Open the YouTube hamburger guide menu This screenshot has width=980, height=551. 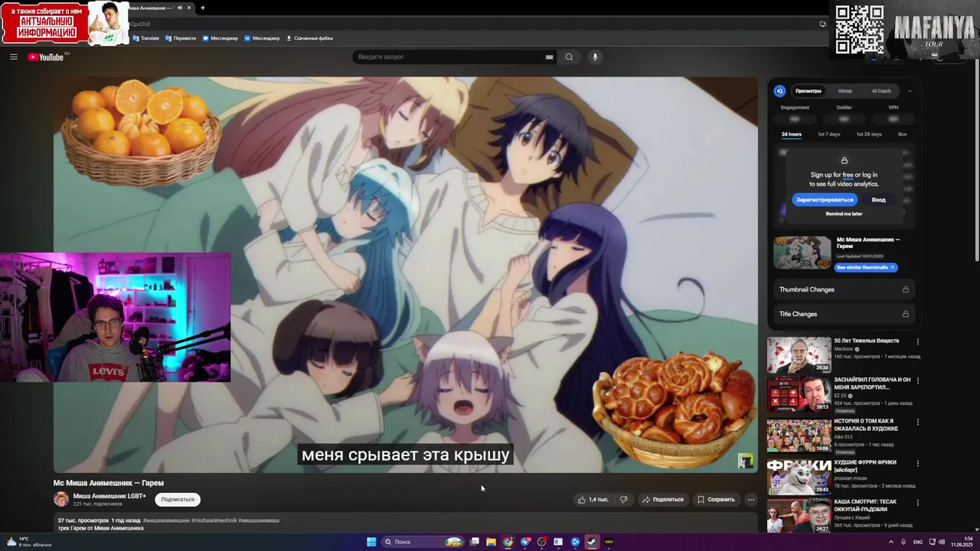pos(13,57)
